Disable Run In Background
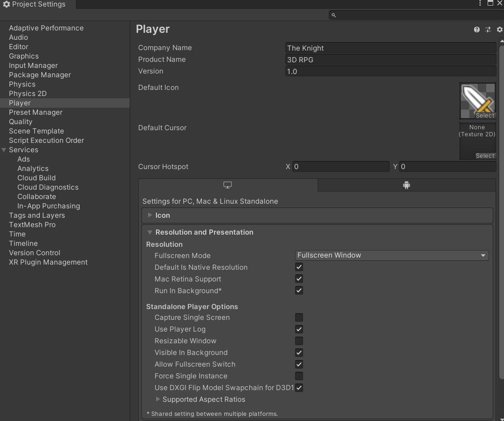The height and width of the screenshot is (421, 504). pyautogui.click(x=299, y=290)
